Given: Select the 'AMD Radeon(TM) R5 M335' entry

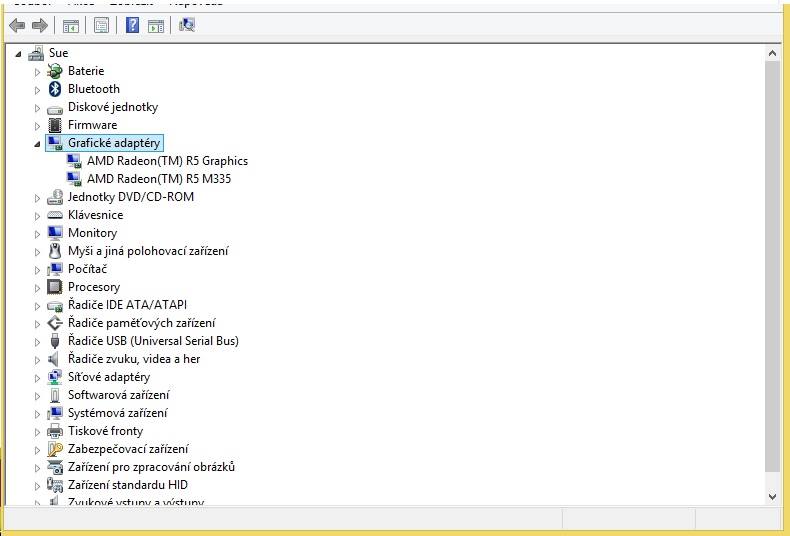Looking at the screenshot, I should point(159,179).
